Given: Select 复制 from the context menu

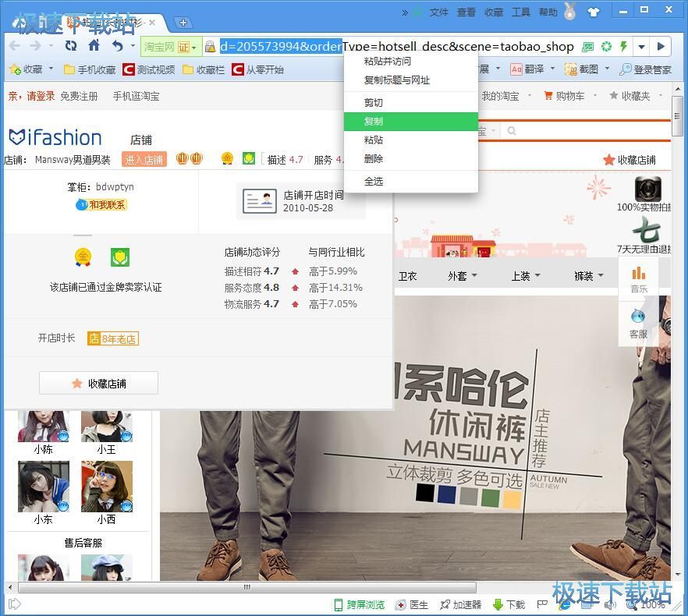Looking at the screenshot, I should (x=374, y=122).
